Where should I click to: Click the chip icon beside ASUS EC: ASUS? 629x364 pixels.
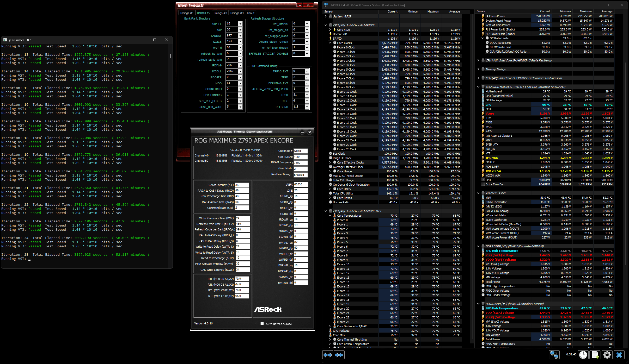tap(483, 193)
